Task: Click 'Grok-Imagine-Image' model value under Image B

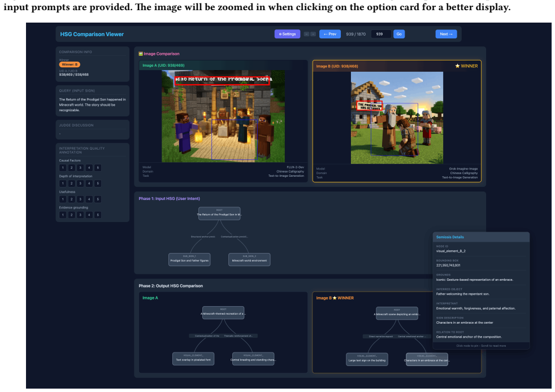Action: (463, 169)
